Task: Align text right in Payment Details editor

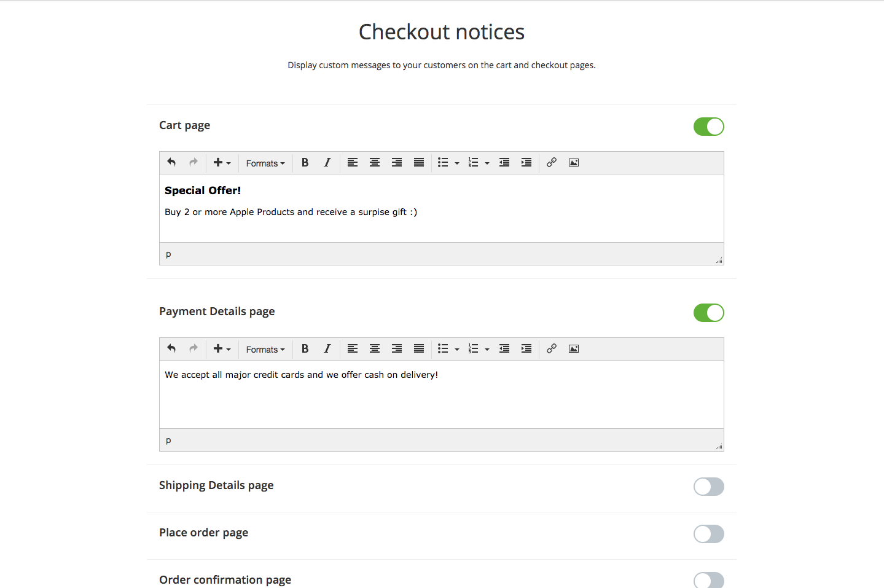Action: 397,349
